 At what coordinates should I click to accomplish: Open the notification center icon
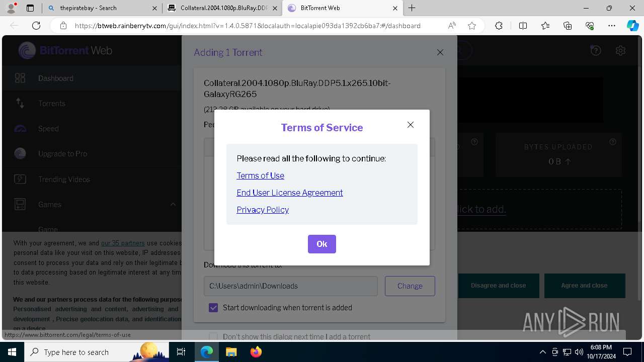tap(627, 352)
